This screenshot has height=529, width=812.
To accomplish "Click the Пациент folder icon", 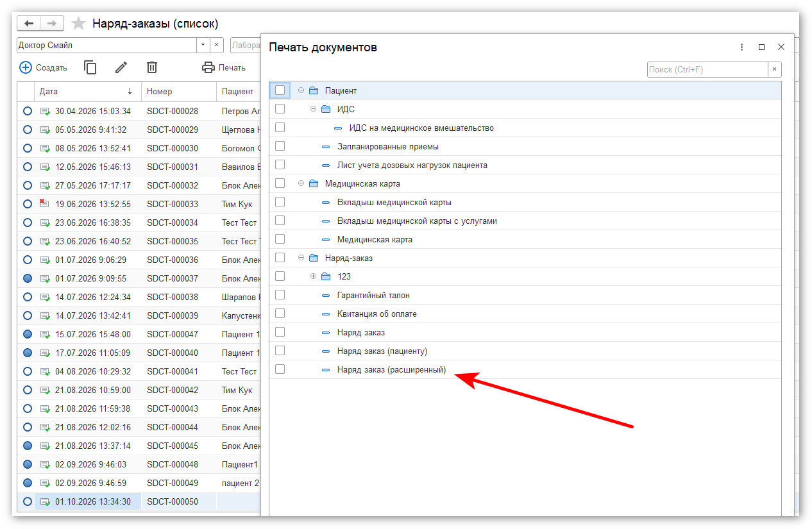I will (313, 90).
